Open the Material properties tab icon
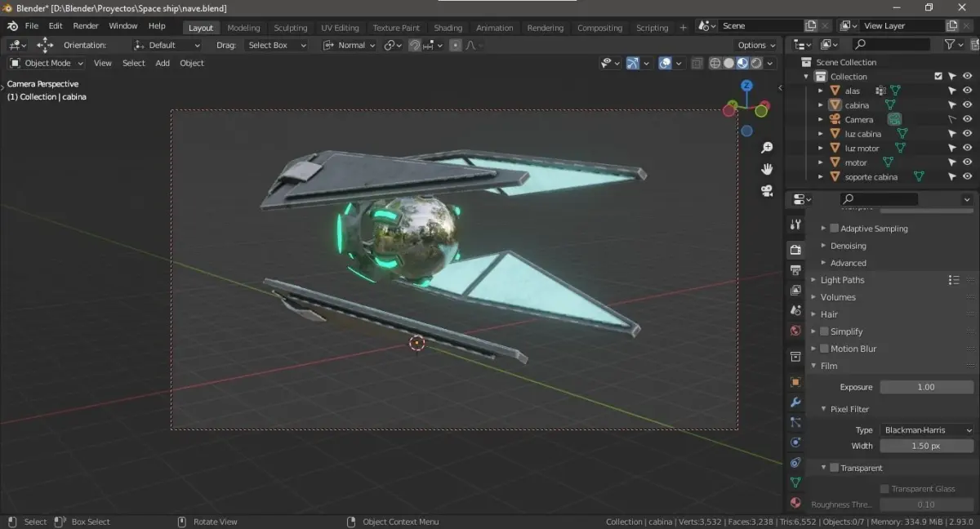The width and height of the screenshot is (980, 529). [x=795, y=502]
